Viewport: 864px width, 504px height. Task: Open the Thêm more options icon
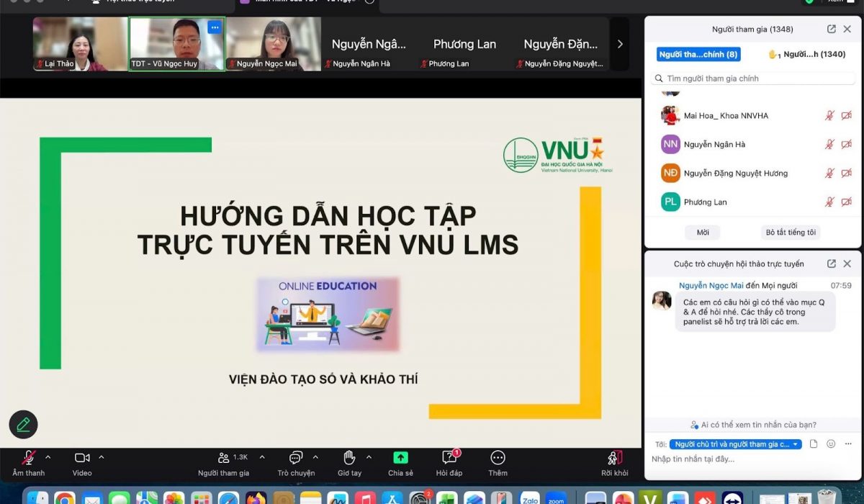pos(498,458)
